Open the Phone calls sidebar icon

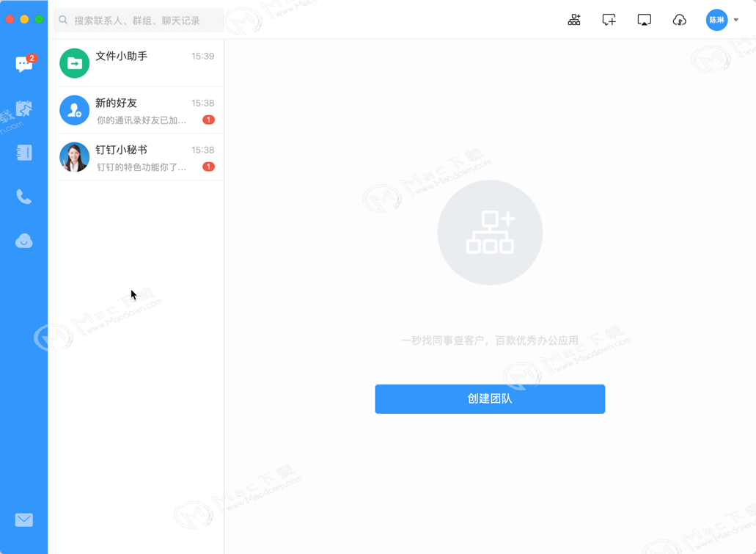tap(23, 197)
